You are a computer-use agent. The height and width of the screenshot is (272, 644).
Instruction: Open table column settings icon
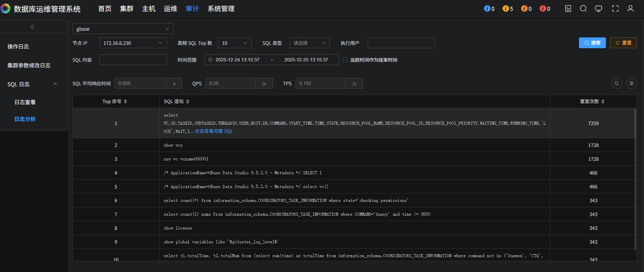pos(632,83)
